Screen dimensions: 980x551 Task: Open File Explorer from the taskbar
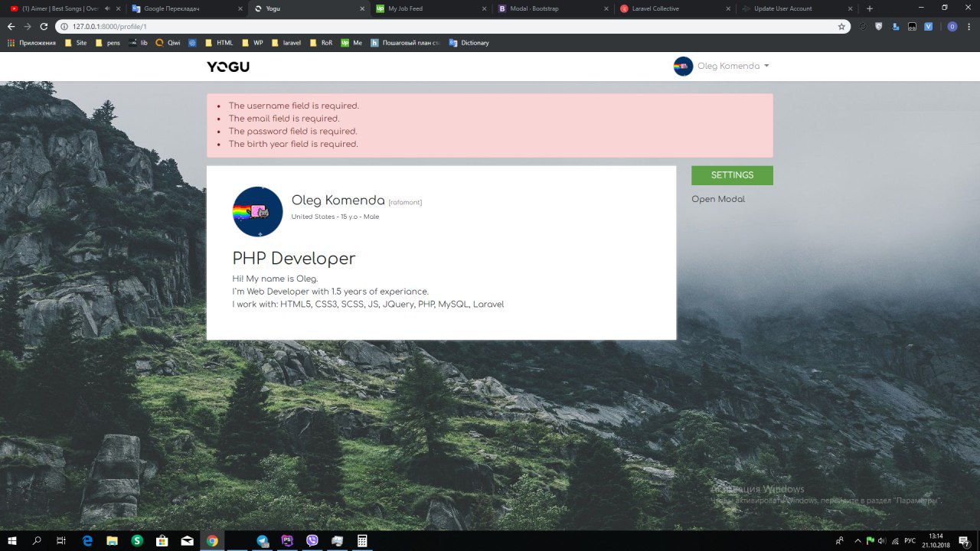click(x=112, y=540)
